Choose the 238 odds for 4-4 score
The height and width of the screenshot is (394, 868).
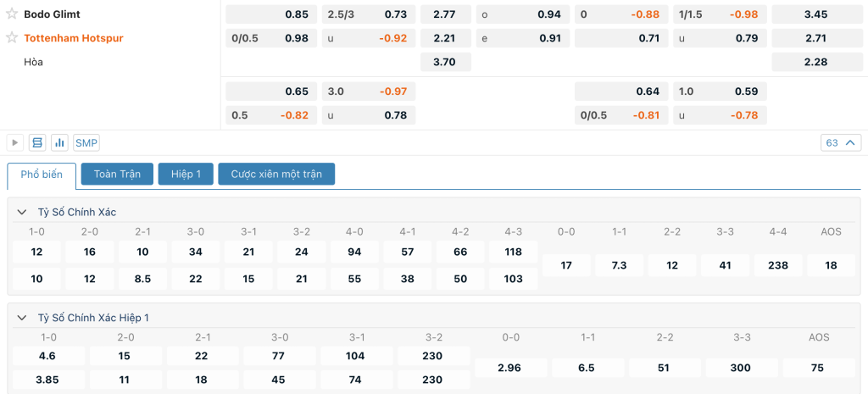click(778, 265)
